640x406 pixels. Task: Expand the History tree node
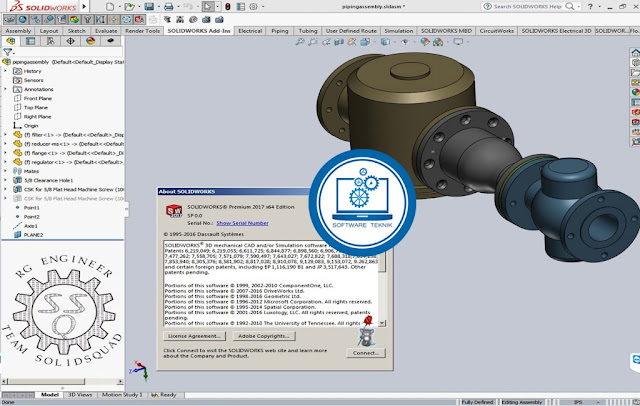pos(5,71)
